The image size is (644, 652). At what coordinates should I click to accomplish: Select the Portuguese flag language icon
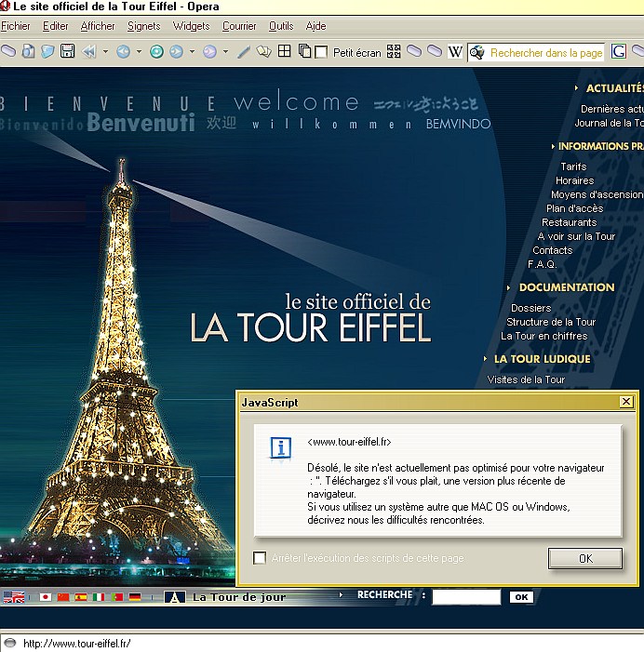117,597
